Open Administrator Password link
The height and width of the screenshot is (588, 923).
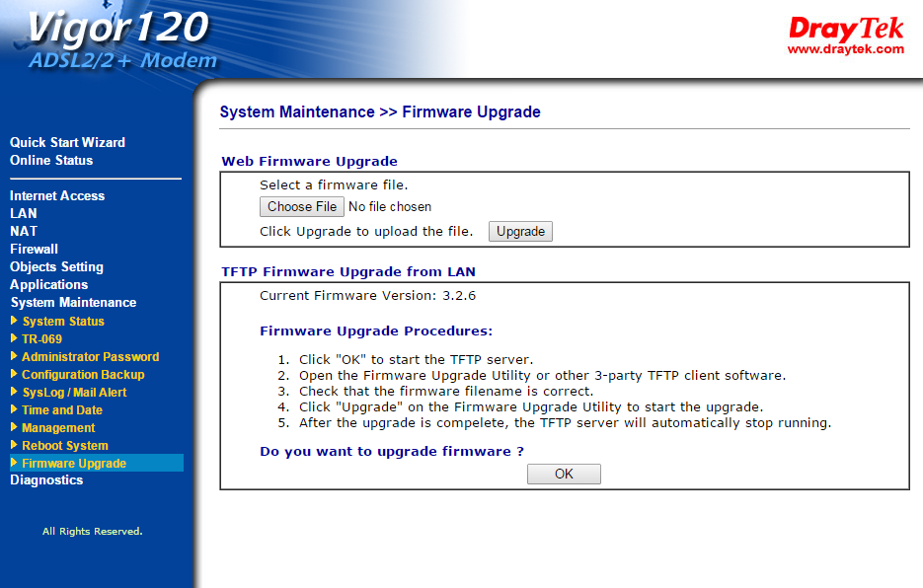click(91, 357)
